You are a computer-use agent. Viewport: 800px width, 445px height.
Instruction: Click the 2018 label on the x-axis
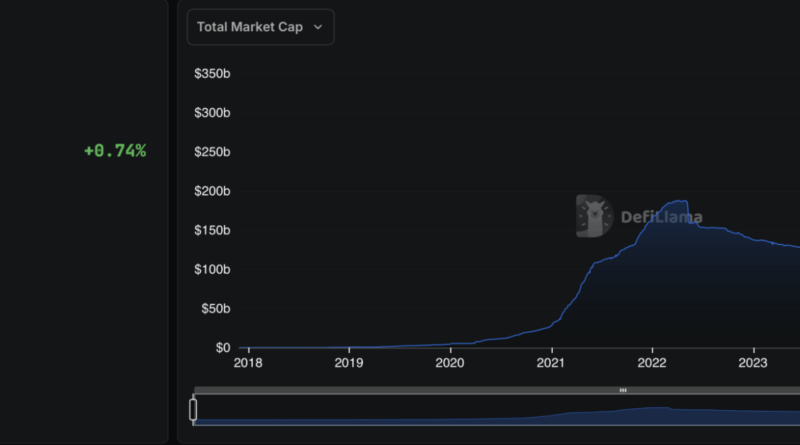click(x=247, y=363)
